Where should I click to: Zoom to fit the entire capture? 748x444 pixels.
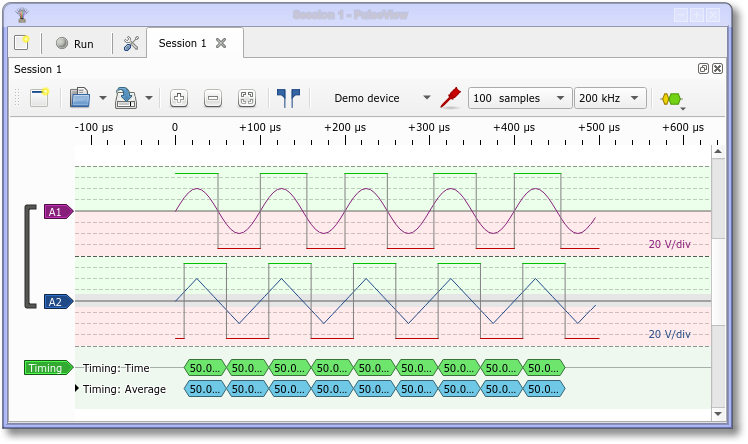click(247, 98)
